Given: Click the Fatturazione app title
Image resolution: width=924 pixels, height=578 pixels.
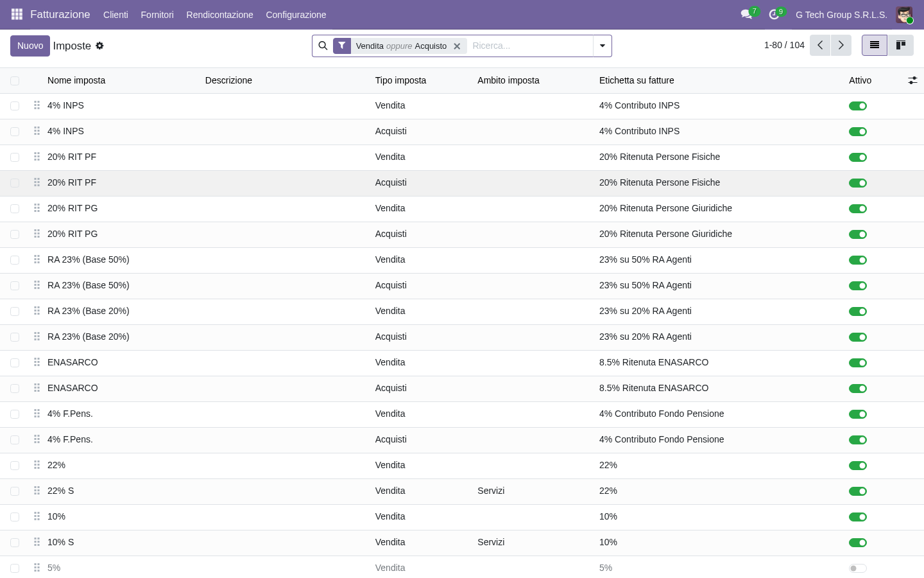Looking at the screenshot, I should pos(60,14).
